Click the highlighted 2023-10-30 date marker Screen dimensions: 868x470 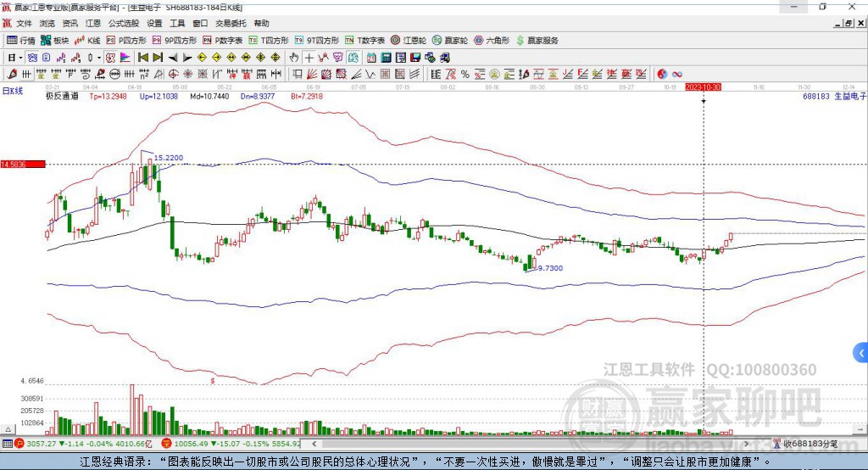point(703,87)
